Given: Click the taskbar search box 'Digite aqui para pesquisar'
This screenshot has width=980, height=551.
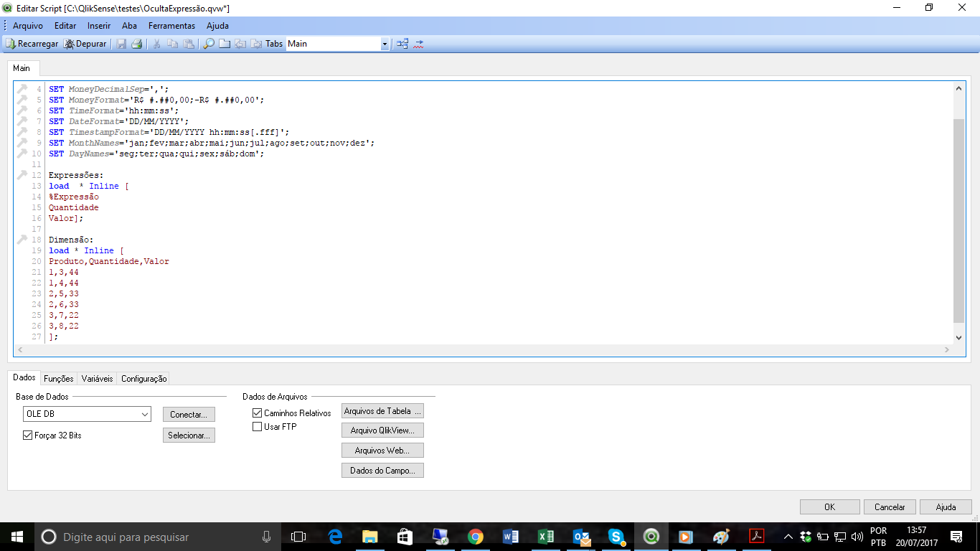Looking at the screenshot, I should pos(158,537).
